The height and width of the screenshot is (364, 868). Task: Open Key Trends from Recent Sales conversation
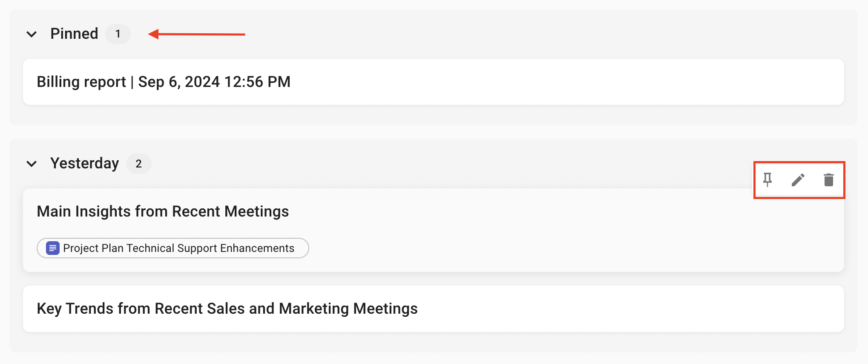coord(227,309)
